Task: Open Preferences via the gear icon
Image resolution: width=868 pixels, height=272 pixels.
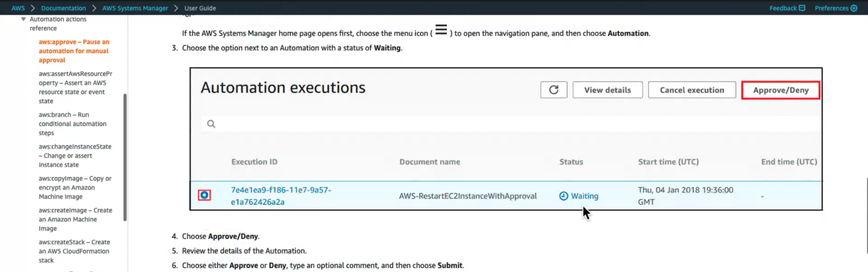Action: click(x=854, y=8)
